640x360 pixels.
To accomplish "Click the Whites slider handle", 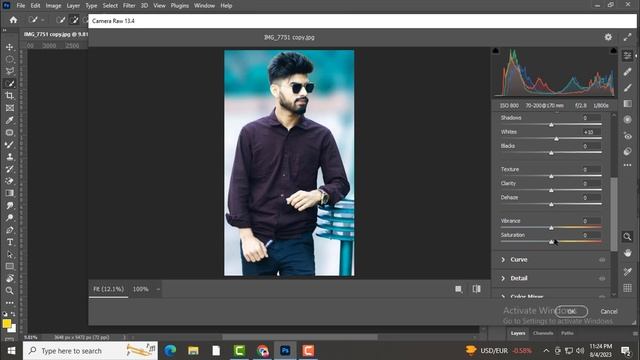I will click(x=556, y=139).
